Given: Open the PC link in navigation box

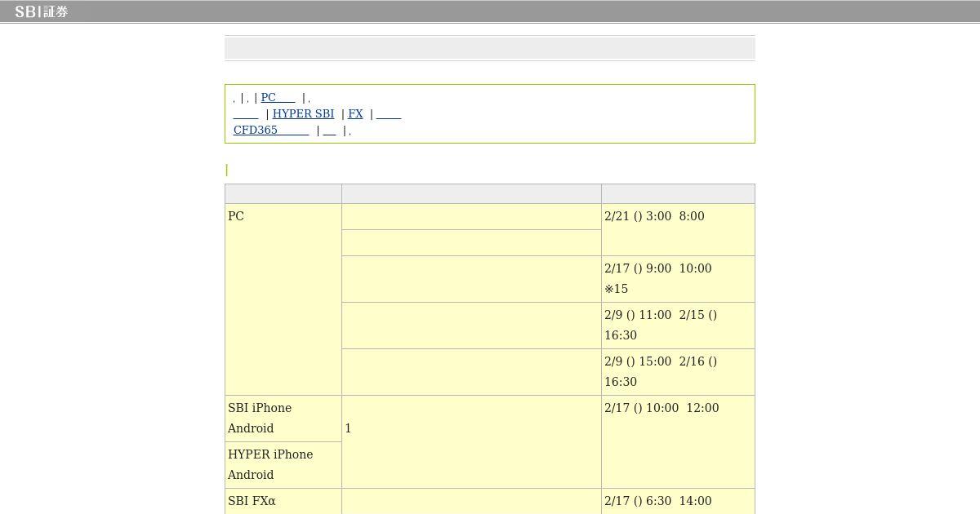Looking at the screenshot, I should click(278, 97).
